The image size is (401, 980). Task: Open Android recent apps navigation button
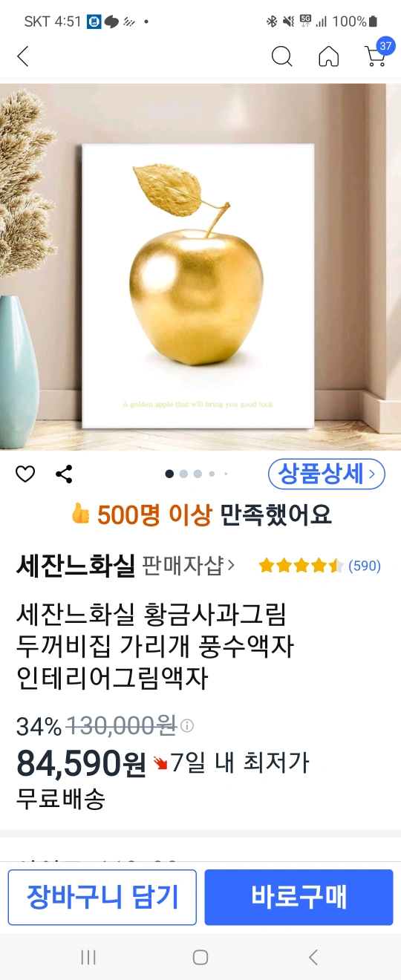[x=88, y=957]
